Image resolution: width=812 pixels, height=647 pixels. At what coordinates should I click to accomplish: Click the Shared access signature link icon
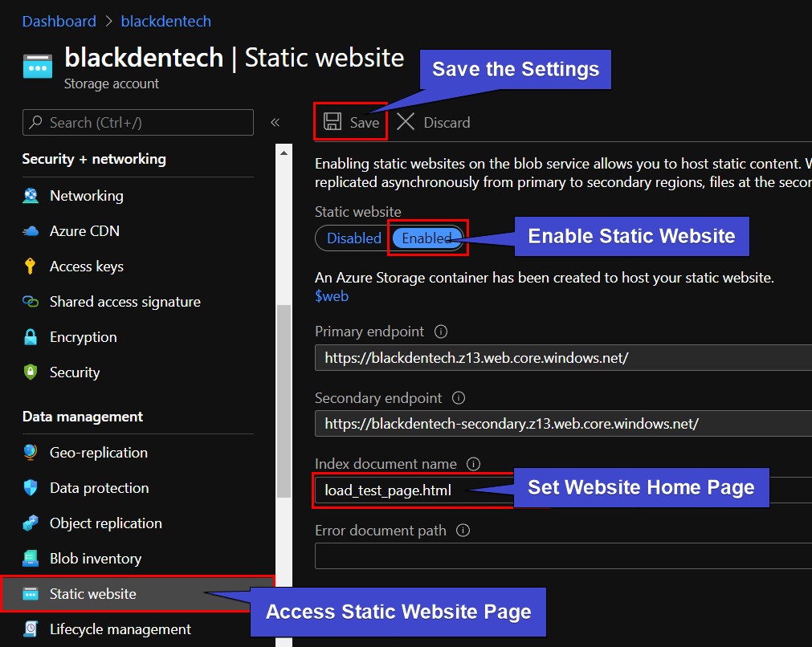click(31, 301)
